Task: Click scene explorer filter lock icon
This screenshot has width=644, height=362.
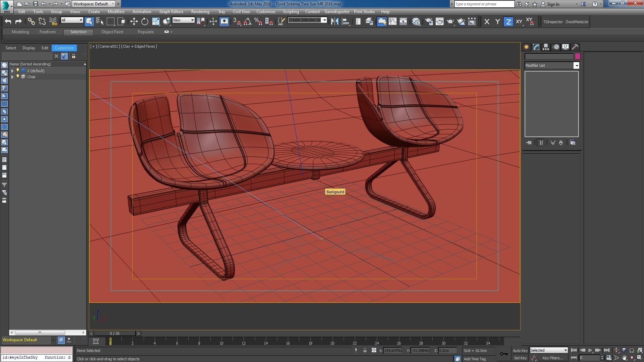Action: 73,56
